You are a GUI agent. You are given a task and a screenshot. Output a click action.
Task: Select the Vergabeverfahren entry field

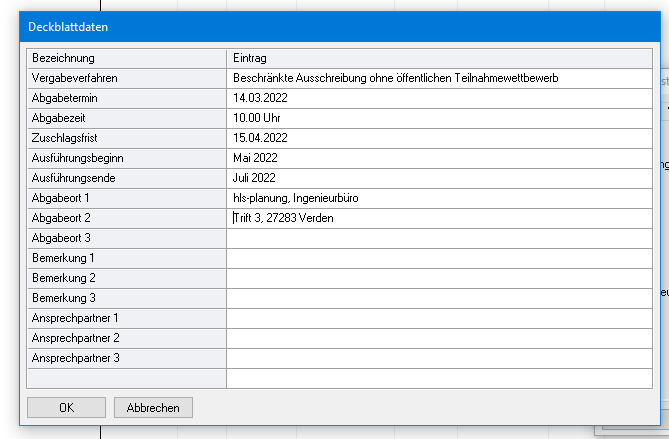438,78
